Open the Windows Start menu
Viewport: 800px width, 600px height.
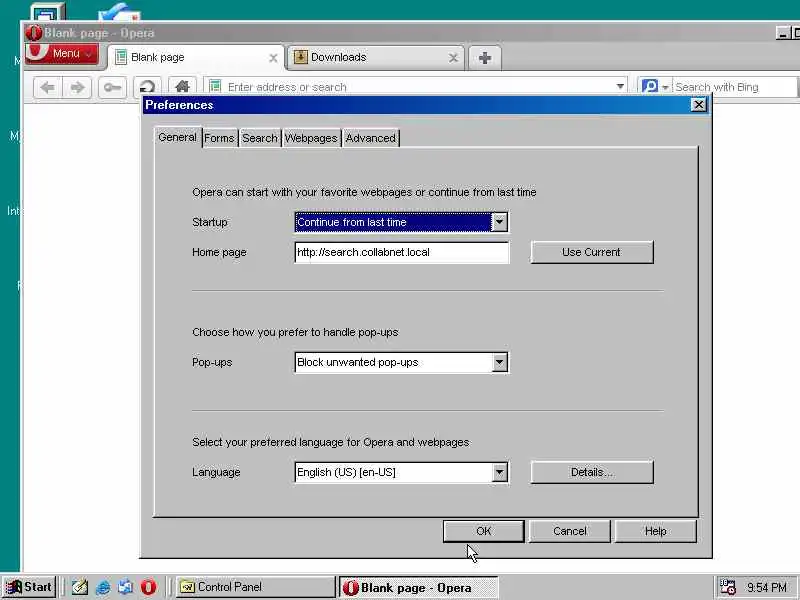click(x=29, y=587)
